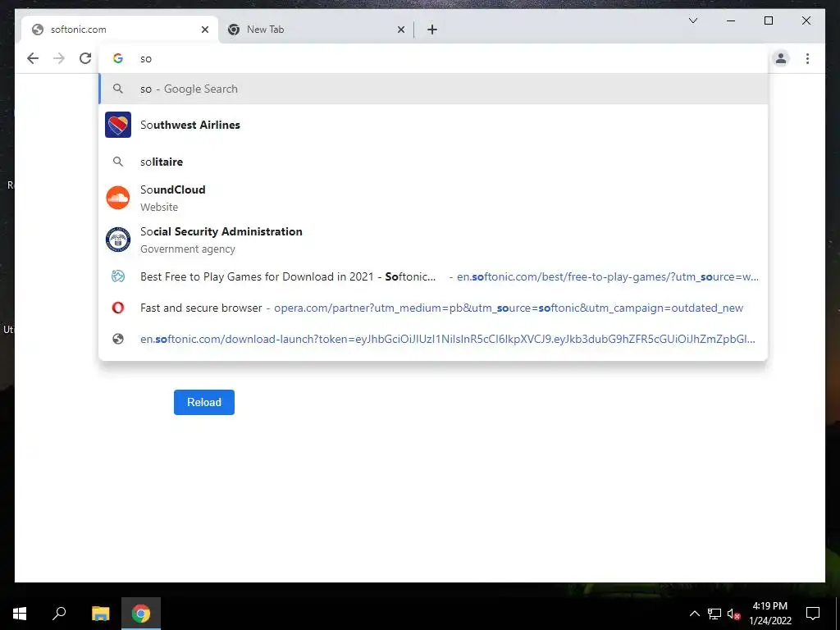Open the Windows Start menu

[20, 614]
